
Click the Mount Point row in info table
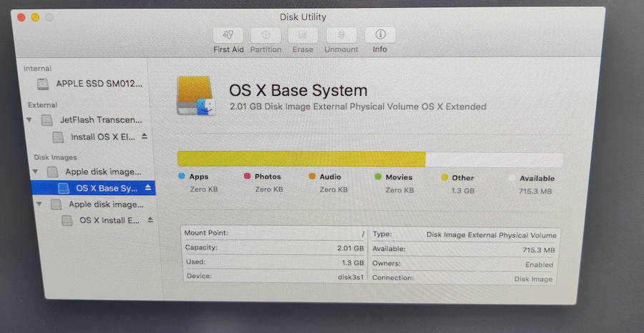point(274,234)
